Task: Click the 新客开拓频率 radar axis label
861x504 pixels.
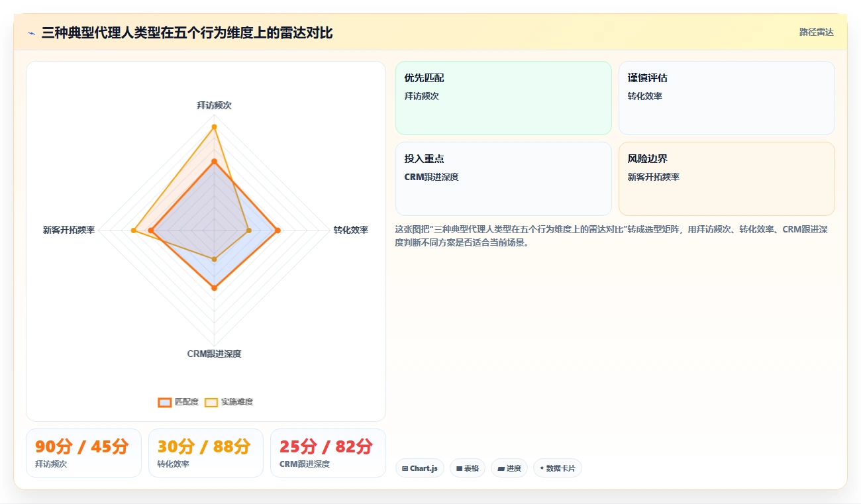Action: pos(69,230)
